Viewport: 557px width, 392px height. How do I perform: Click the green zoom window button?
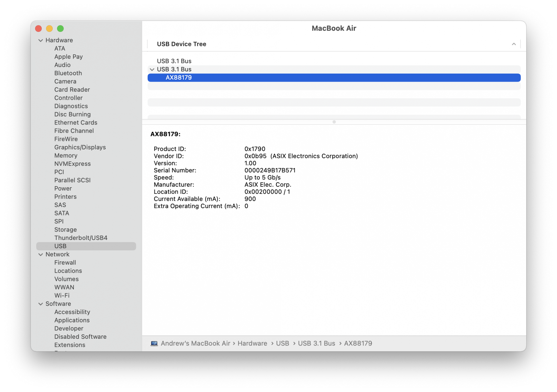(x=60, y=28)
